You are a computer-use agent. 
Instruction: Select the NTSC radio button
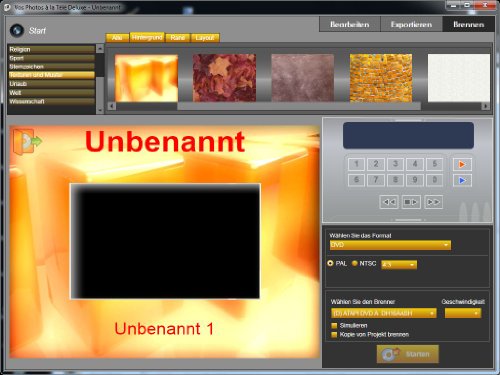click(355, 263)
